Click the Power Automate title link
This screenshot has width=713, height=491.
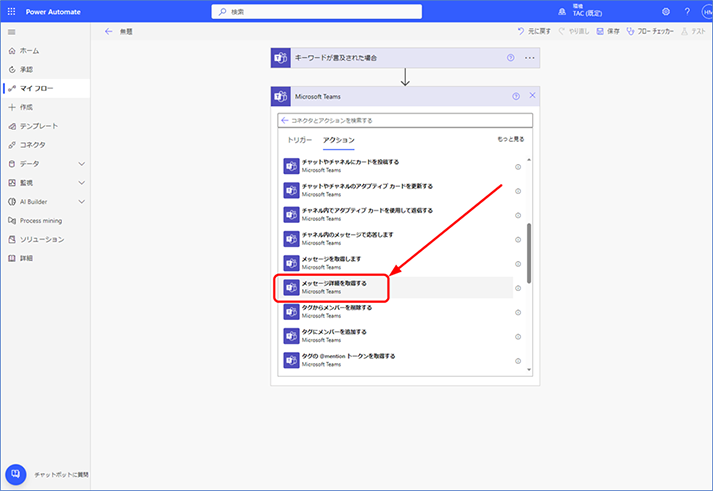point(53,12)
